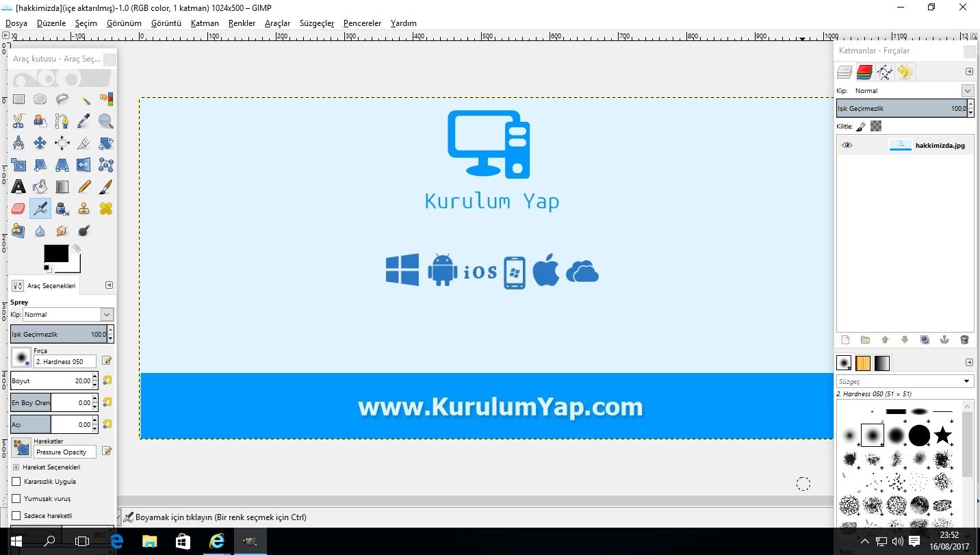
Task: Enable Kararsızlık Uygula checkbox
Action: pos(16,482)
